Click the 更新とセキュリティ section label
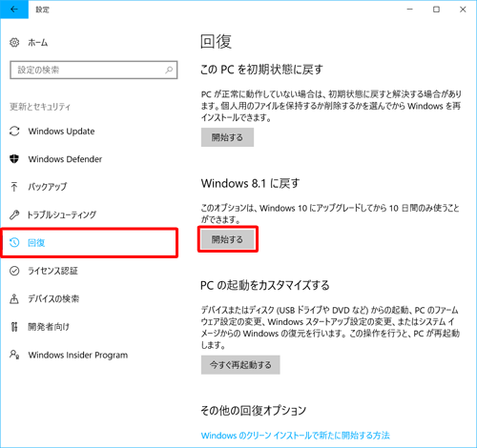Viewport: 477px width, 448px height. 40,107
